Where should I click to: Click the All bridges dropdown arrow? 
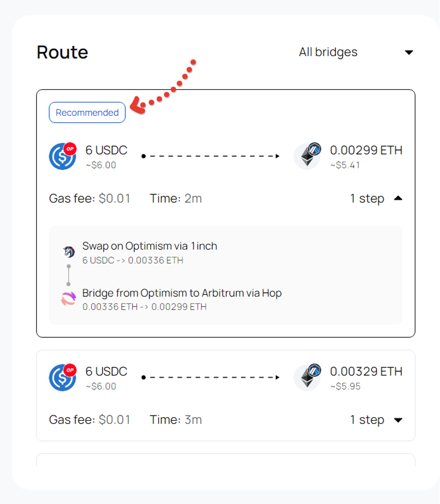pos(409,52)
